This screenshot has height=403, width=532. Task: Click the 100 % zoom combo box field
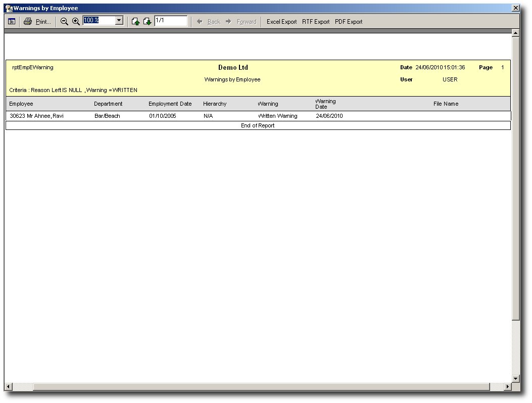click(99, 21)
